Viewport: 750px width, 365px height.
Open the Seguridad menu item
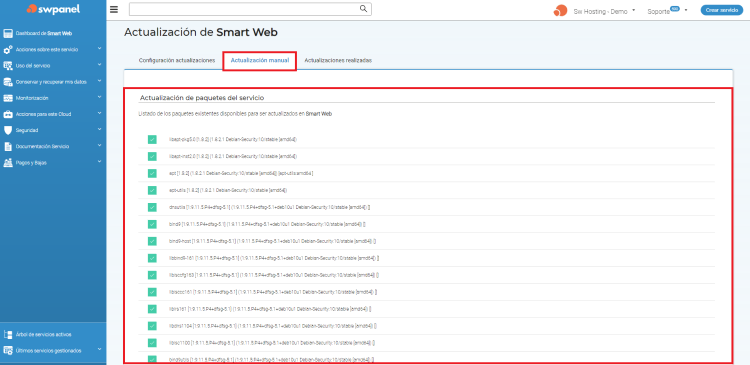pos(27,130)
